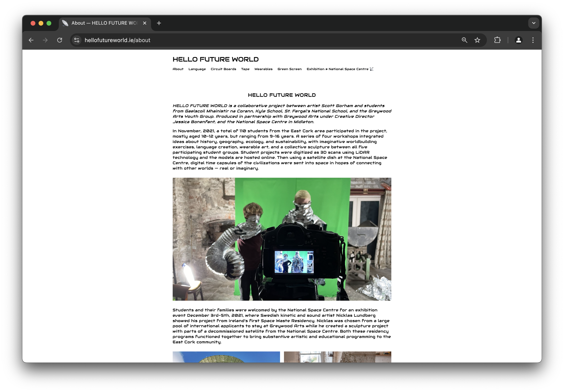Expand the tab search chevron
Viewport: 564px width, 392px height.
[534, 23]
